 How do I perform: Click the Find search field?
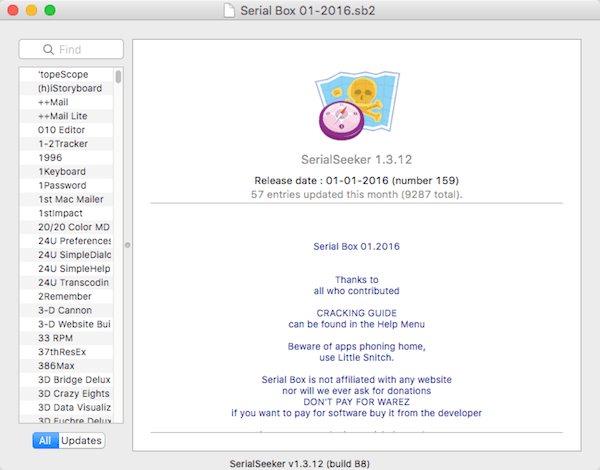click(x=72, y=49)
